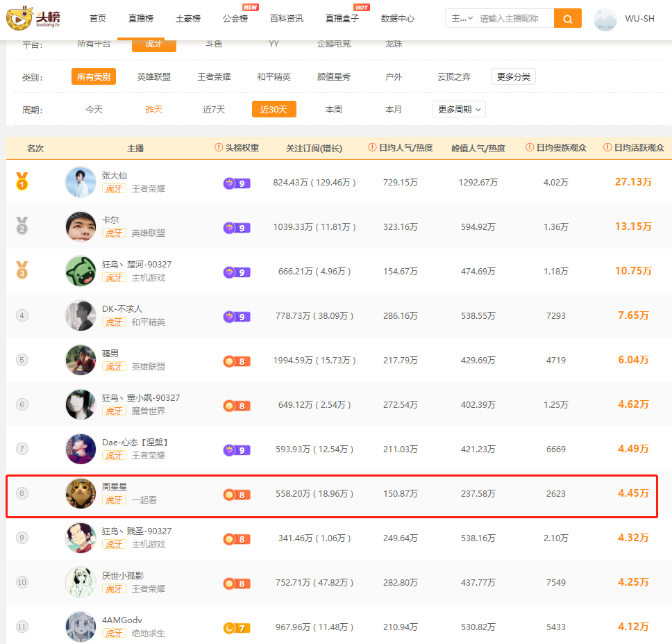Open streamer Dae-心态【涅槃】's name link

135,442
